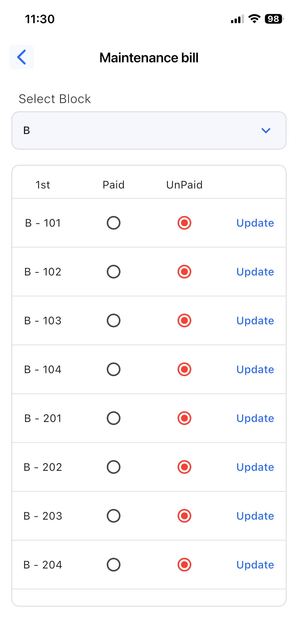Image resolution: width=298 pixels, height=644 pixels.
Task: Tap the battery level indicator
Action: pyautogui.click(x=274, y=19)
